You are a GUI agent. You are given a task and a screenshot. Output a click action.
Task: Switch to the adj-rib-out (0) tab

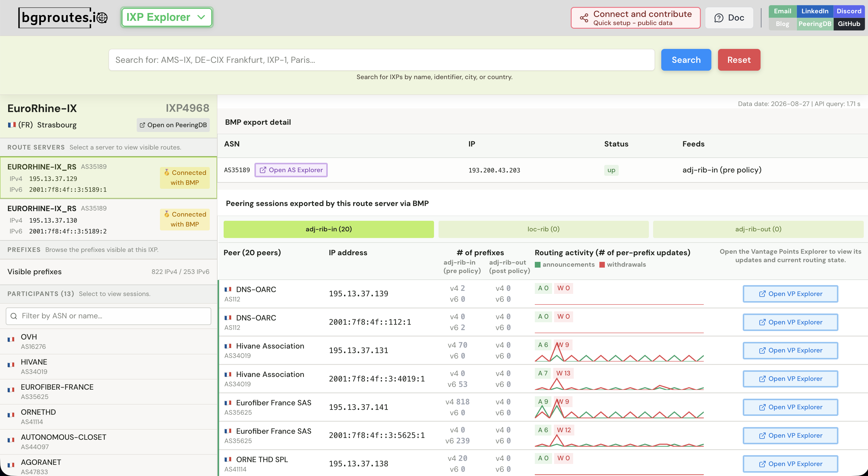pyautogui.click(x=758, y=229)
